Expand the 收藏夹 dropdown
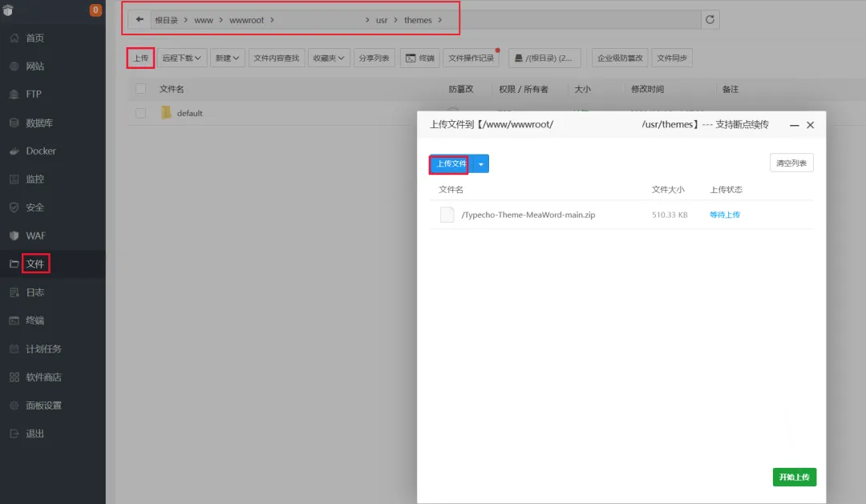This screenshot has height=504, width=866. point(329,58)
